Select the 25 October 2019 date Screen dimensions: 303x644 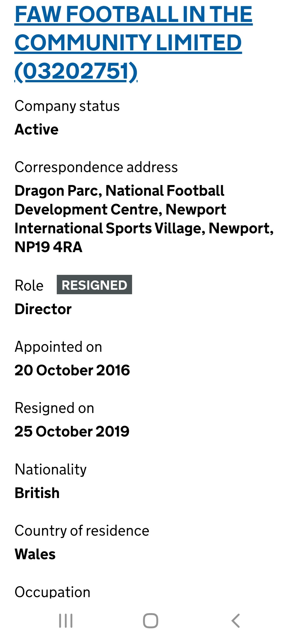click(72, 431)
